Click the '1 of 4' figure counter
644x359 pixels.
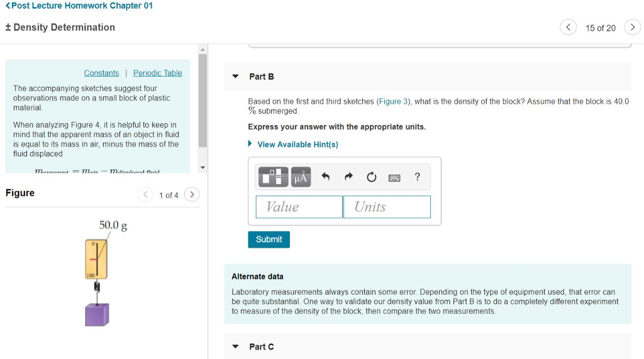pyautogui.click(x=169, y=195)
